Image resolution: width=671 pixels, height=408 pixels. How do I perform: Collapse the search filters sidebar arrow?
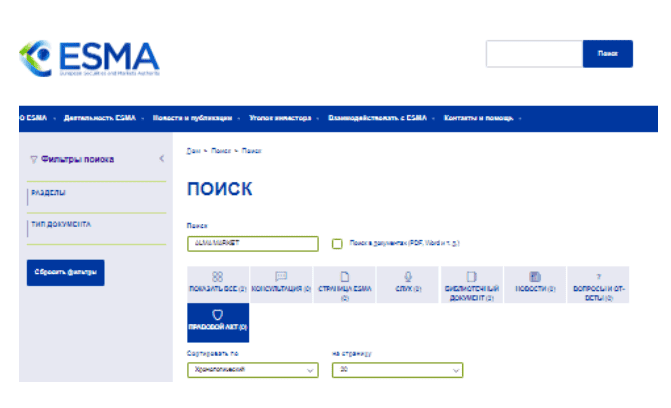pyautogui.click(x=162, y=159)
